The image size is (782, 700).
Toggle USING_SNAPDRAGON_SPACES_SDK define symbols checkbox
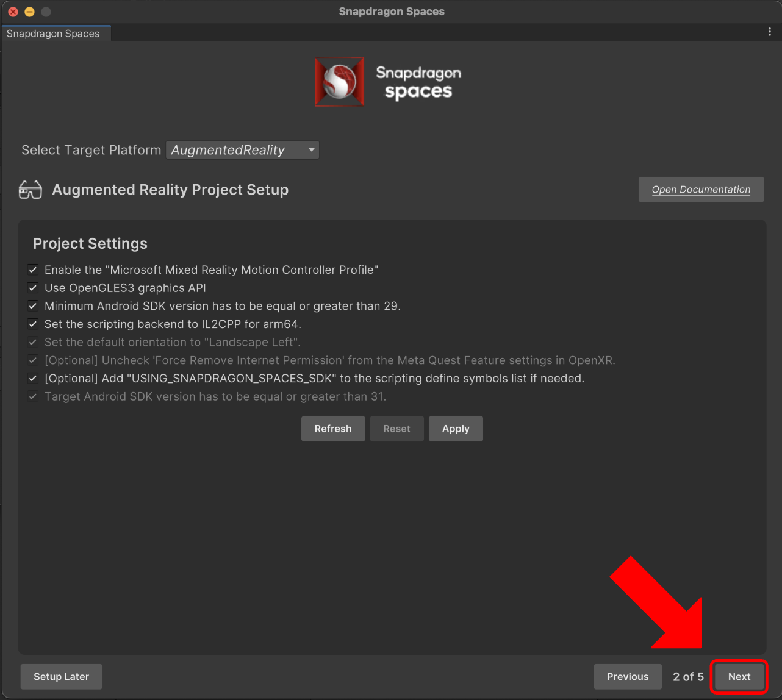[x=33, y=378]
